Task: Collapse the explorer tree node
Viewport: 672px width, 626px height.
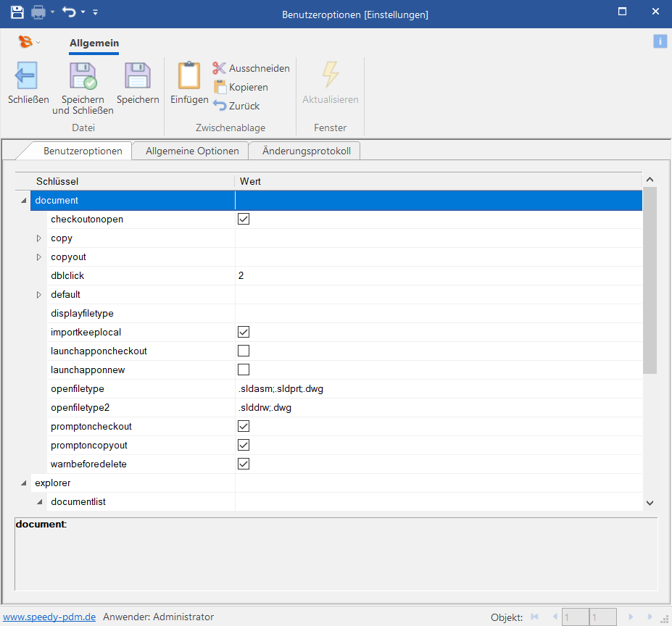Action: pos(24,483)
